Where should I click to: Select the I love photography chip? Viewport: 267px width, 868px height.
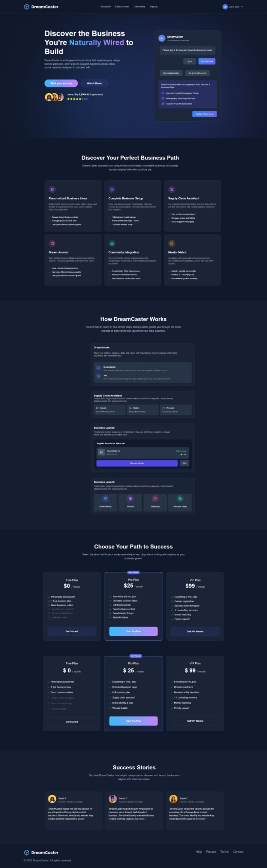click(x=171, y=73)
